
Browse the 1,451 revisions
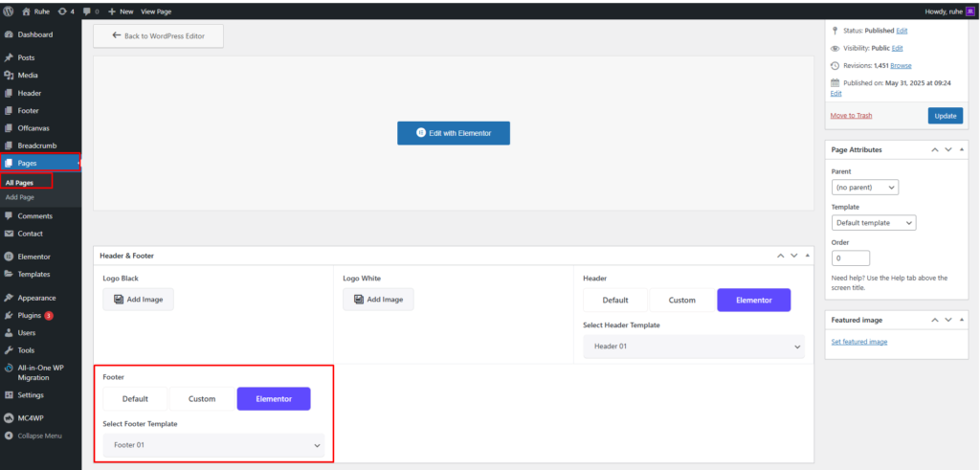pyautogui.click(x=901, y=66)
